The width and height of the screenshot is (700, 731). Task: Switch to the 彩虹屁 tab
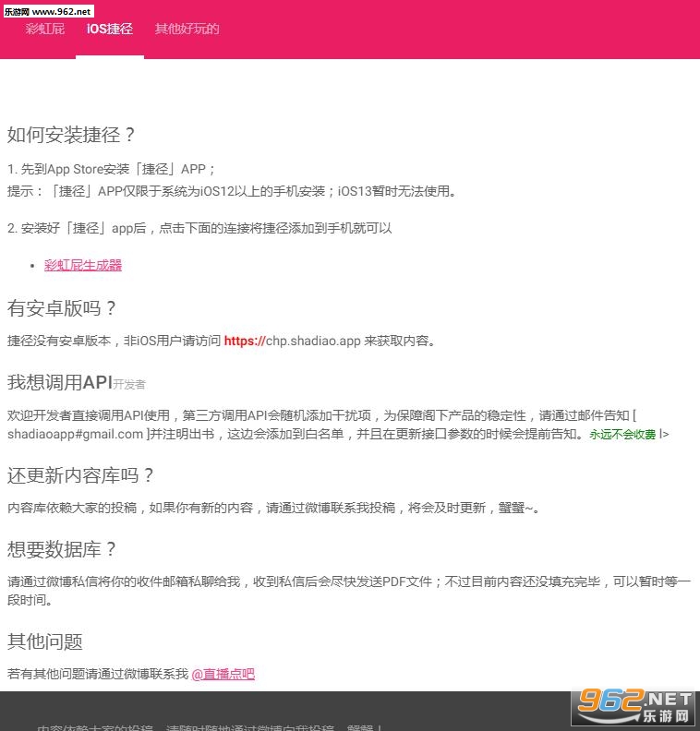point(44,29)
